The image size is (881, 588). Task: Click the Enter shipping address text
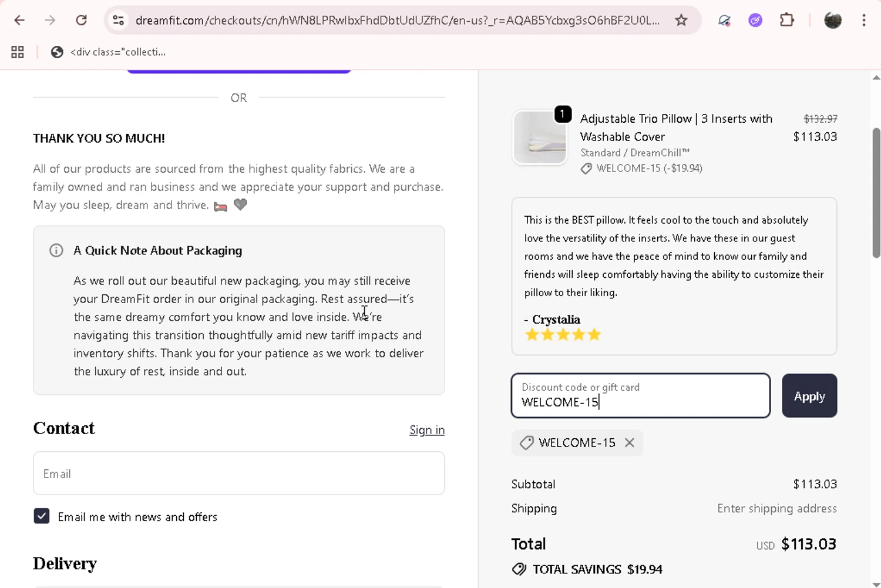777,509
